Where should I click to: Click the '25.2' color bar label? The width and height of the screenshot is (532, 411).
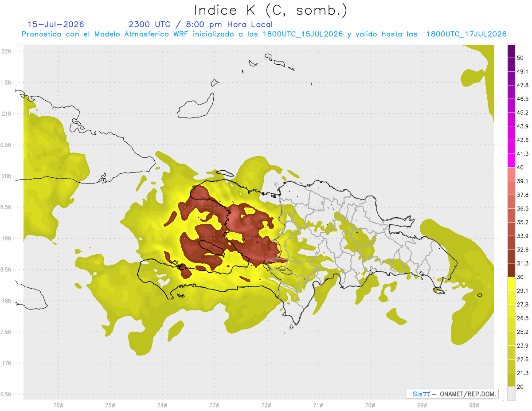pyautogui.click(x=523, y=332)
